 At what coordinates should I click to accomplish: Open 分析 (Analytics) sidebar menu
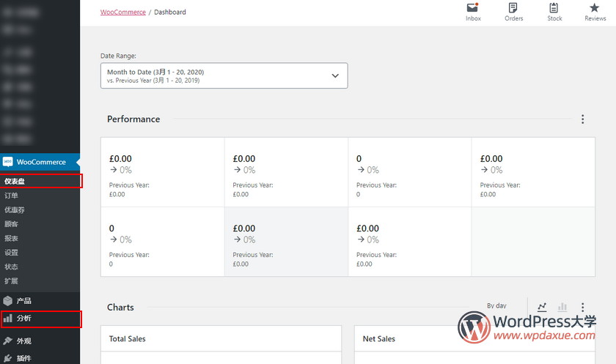click(x=24, y=319)
